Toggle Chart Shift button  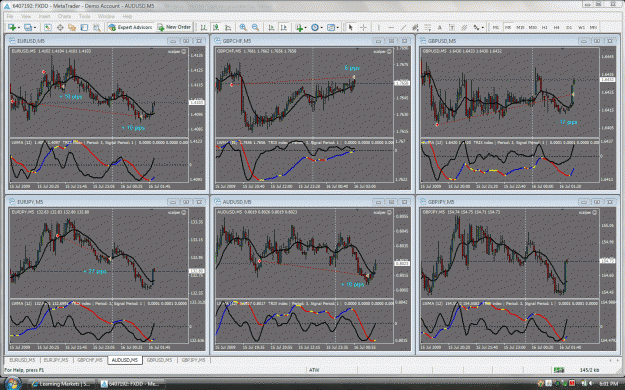(283, 27)
